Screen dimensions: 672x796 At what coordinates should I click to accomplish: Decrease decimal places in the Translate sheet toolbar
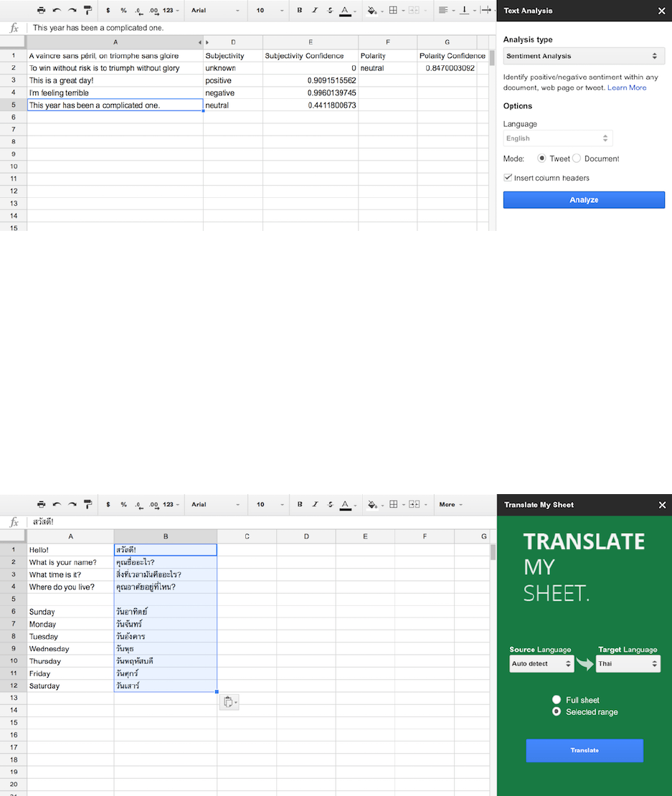[x=138, y=505]
